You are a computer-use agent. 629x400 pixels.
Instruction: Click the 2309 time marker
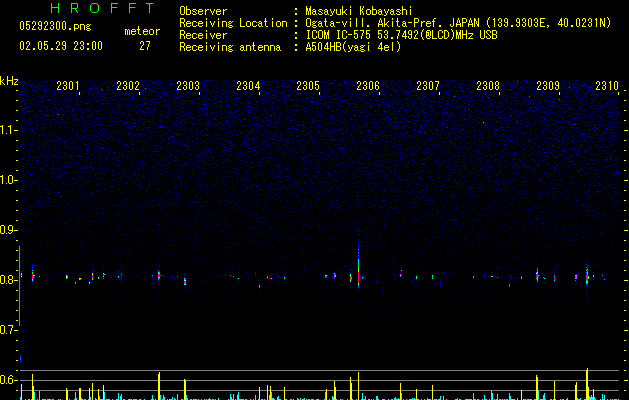tap(548, 85)
